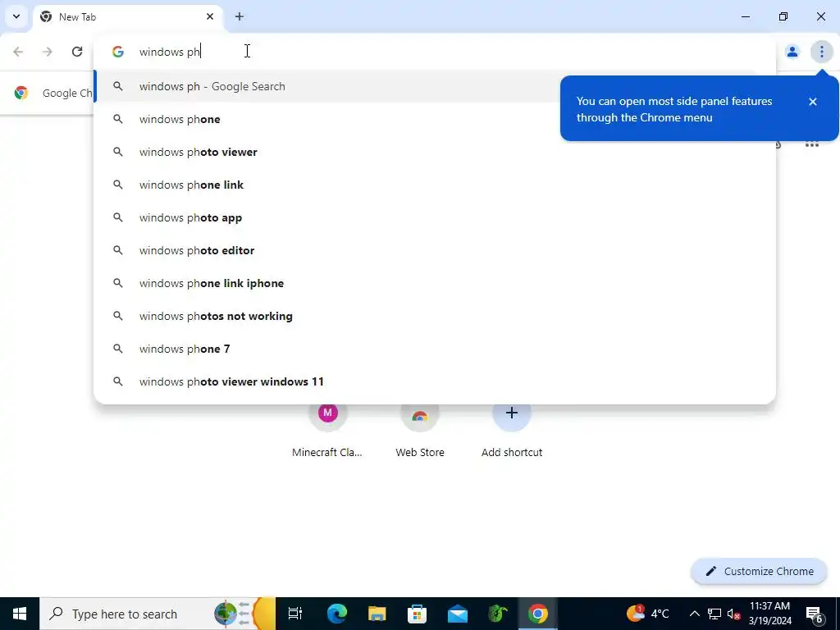
Task: Click the search highlights image in the taskbar search box
Action: (244, 614)
